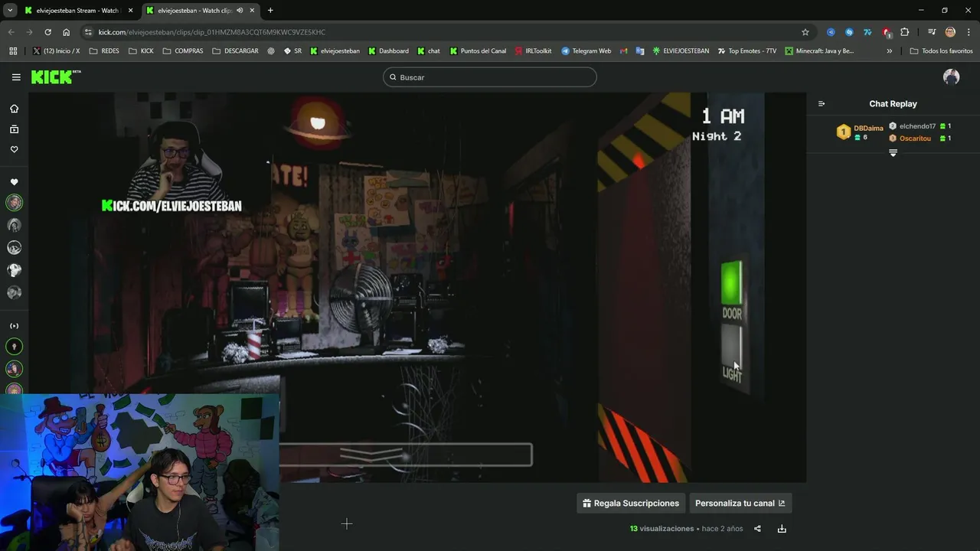This screenshot has height=551, width=980.
Task: Open Top Emotes - 7TV bookmark
Action: point(746,51)
